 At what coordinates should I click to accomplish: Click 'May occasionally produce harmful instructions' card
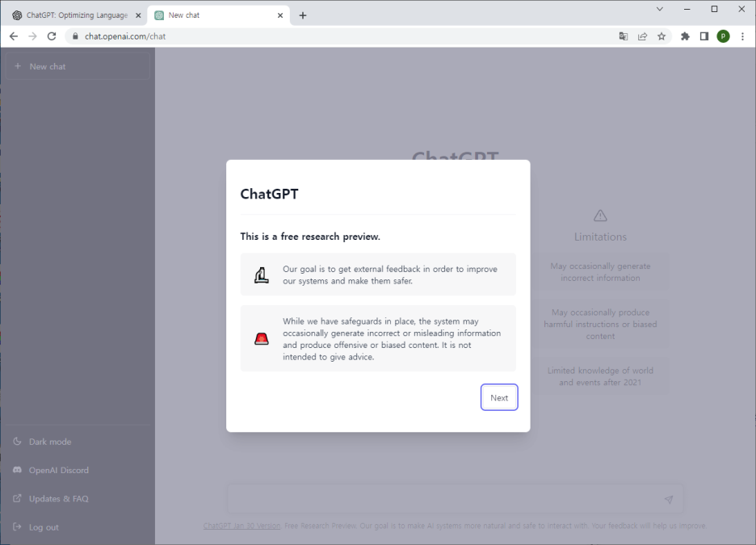(600, 324)
